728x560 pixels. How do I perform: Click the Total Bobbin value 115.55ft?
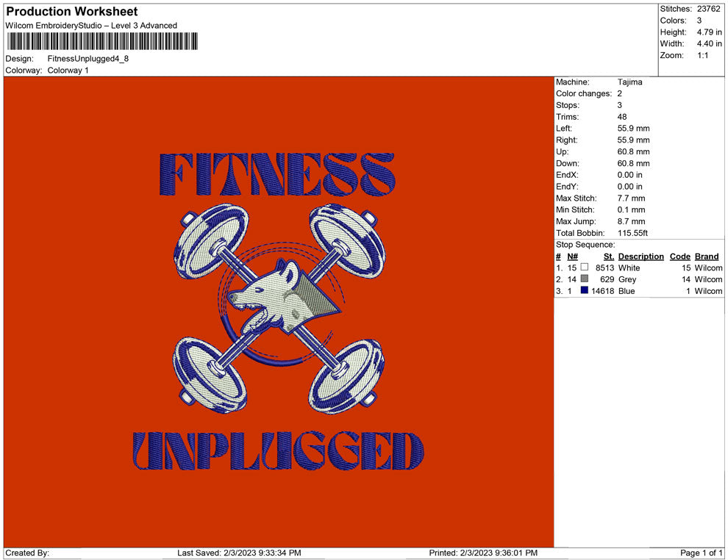click(x=633, y=232)
